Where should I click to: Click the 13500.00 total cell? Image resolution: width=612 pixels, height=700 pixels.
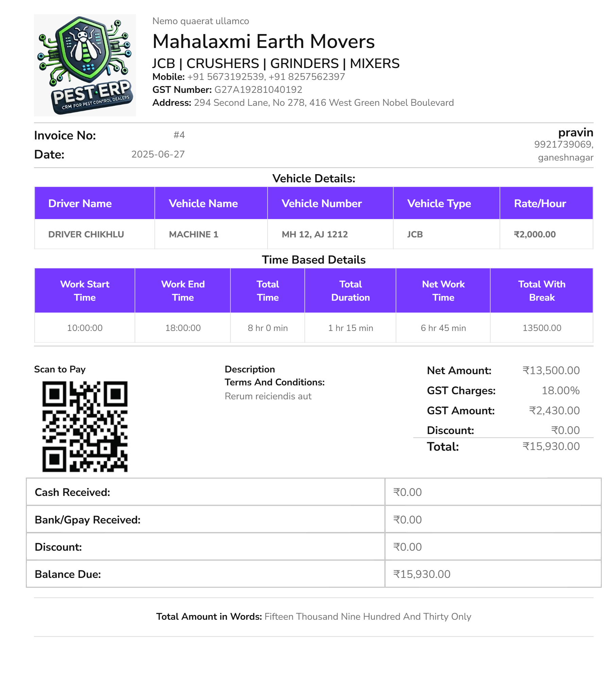[542, 328]
